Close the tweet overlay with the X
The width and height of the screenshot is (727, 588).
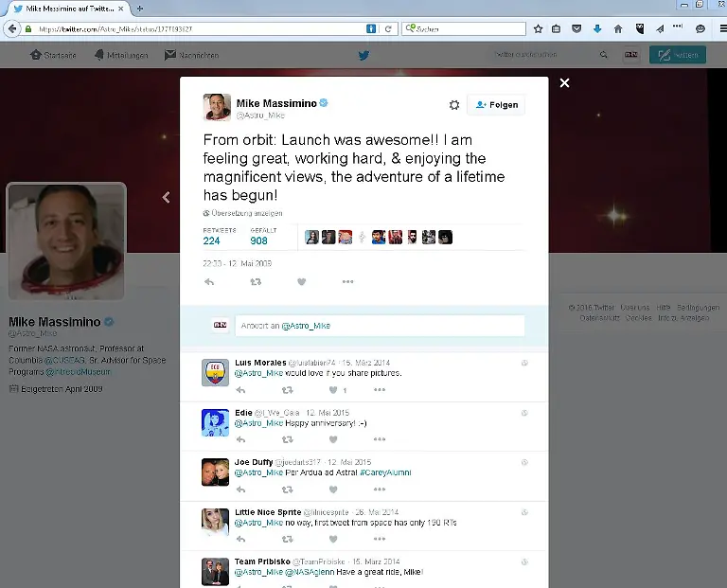point(564,83)
